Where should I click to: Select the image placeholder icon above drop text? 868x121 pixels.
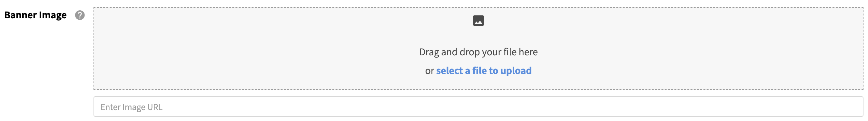(x=478, y=21)
